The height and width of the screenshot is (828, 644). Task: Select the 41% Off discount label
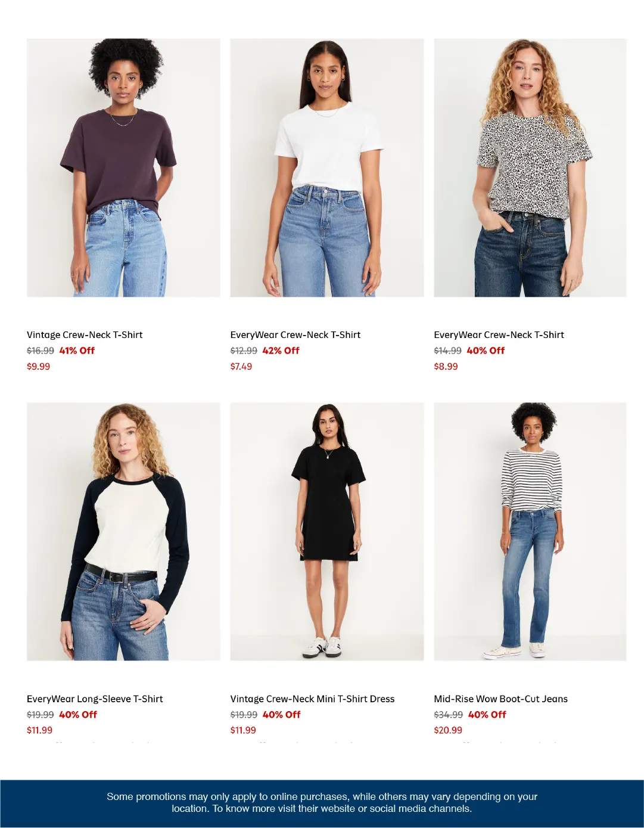[77, 351]
